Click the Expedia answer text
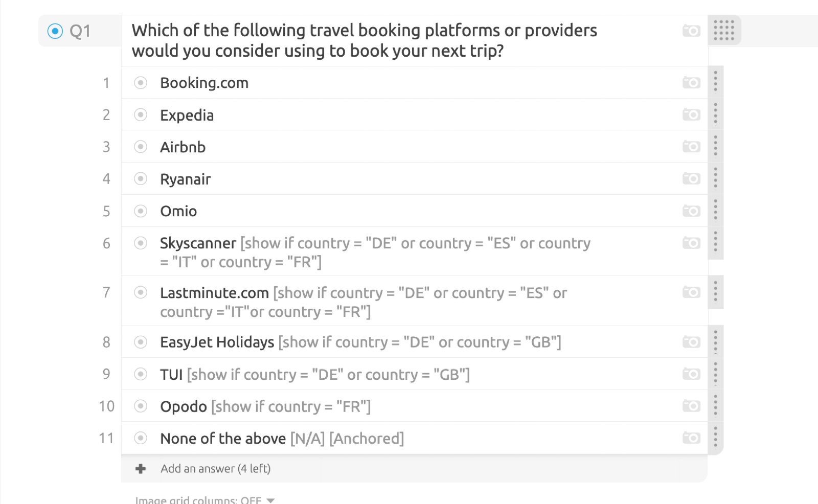The height and width of the screenshot is (504, 818). click(187, 115)
